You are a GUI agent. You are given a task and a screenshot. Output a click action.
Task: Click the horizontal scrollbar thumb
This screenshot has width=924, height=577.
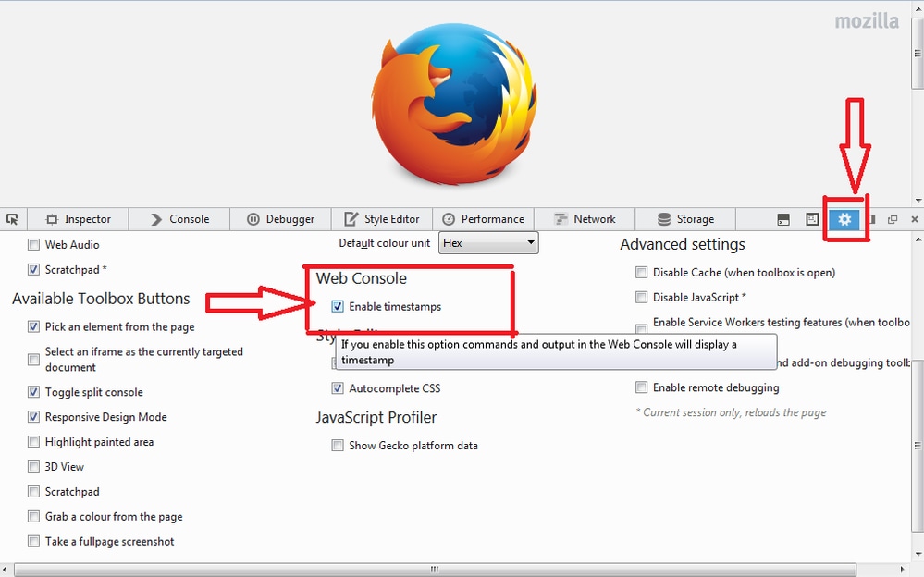[x=435, y=570]
